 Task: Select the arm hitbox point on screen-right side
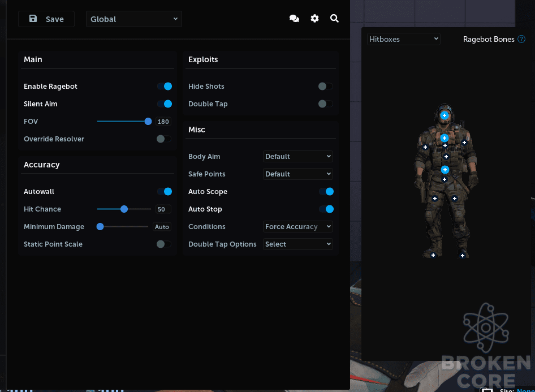point(464,143)
